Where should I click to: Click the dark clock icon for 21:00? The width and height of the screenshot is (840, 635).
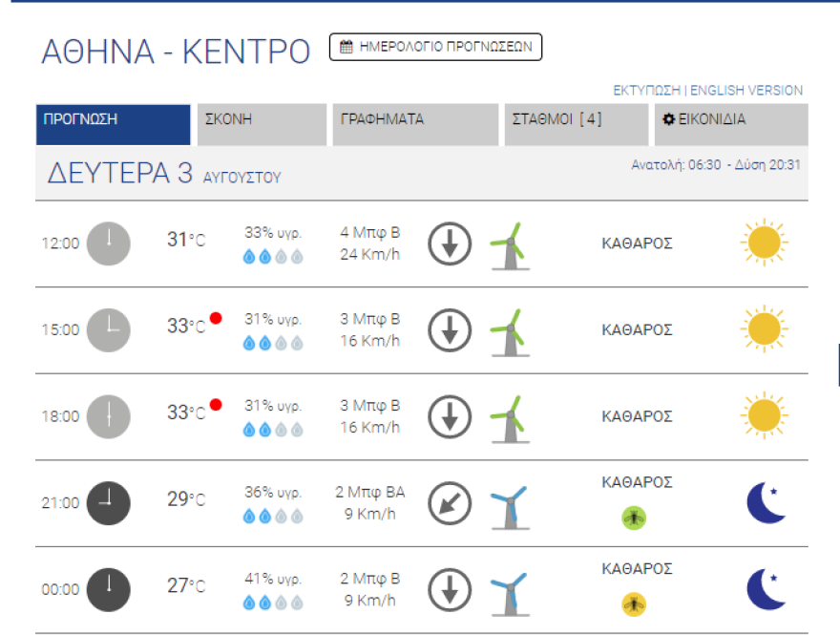point(108,502)
